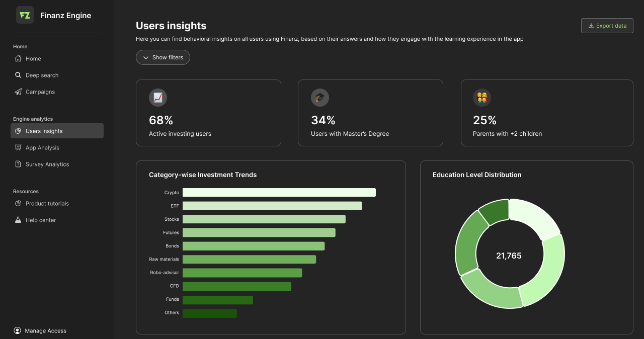Click the download icon in Export data
644x339 pixels.
(x=591, y=26)
